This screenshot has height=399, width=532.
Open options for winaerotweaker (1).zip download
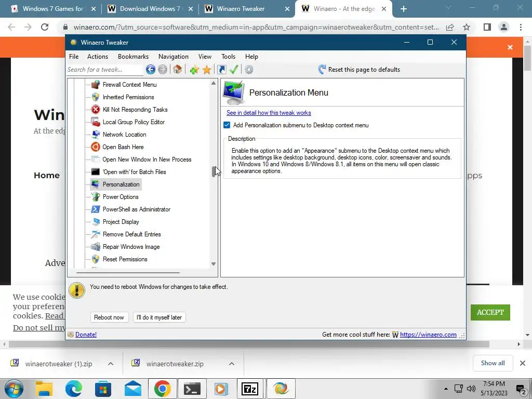(x=111, y=364)
